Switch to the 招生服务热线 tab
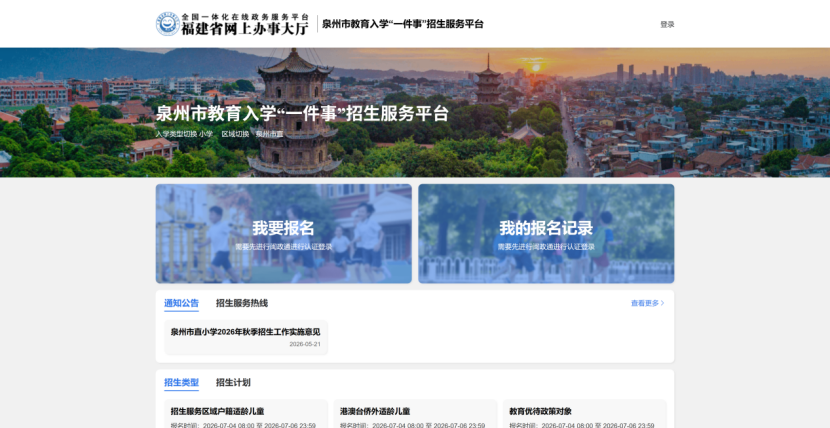 pos(242,303)
